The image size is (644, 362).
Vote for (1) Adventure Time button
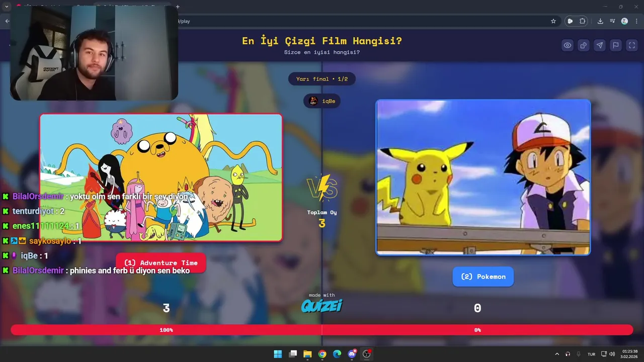coord(161,263)
